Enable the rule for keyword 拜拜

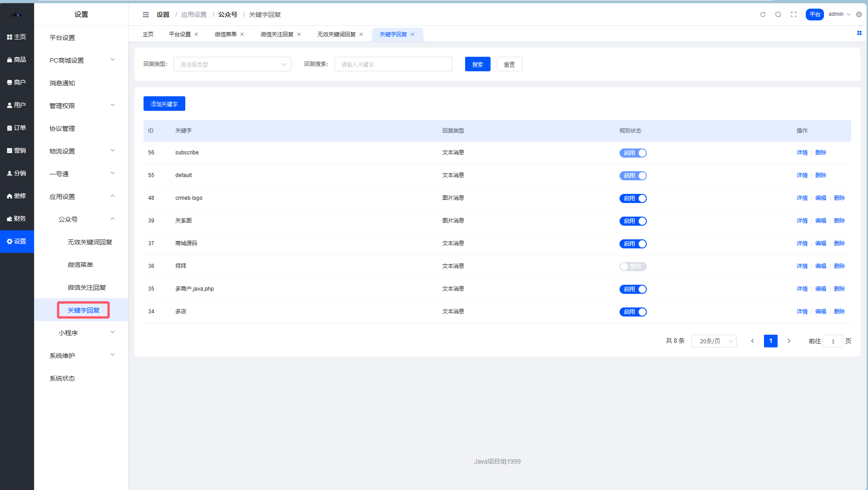click(x=633, y=267)
